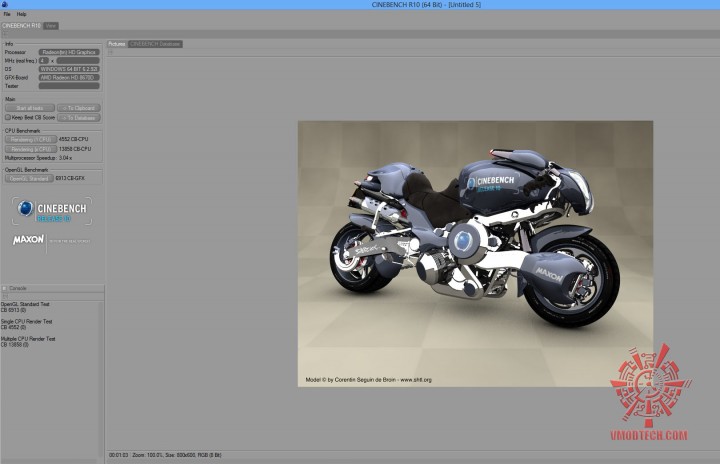Image resolution: width=720 pixels, height=464 pixels.
Task: Click the 'CB 4552' console result line
Action: coord(13,328)
